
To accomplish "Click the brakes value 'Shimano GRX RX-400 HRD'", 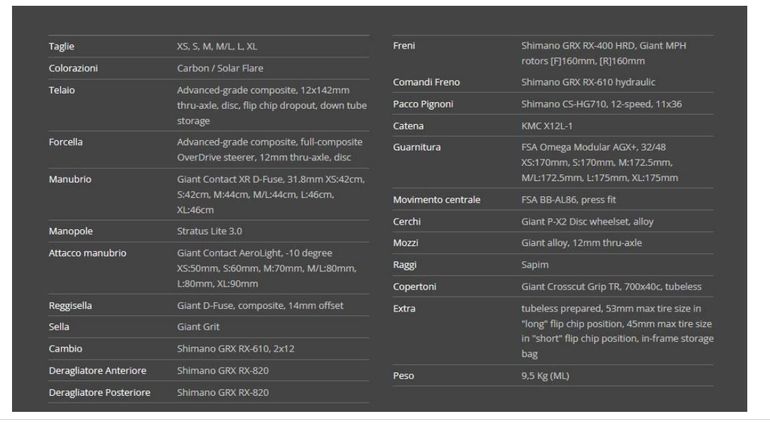I will pos(578,46).
